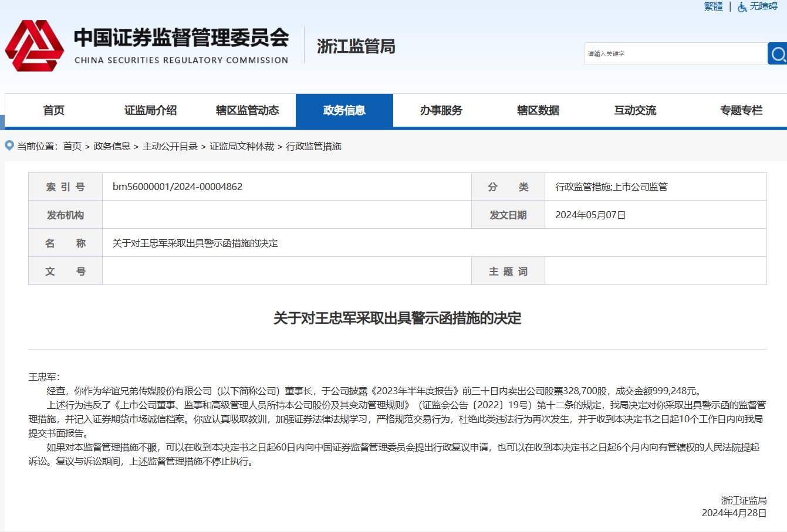The image size is (787, 532).
Task: Open the 首页 navigation tab
Action: 53,110
